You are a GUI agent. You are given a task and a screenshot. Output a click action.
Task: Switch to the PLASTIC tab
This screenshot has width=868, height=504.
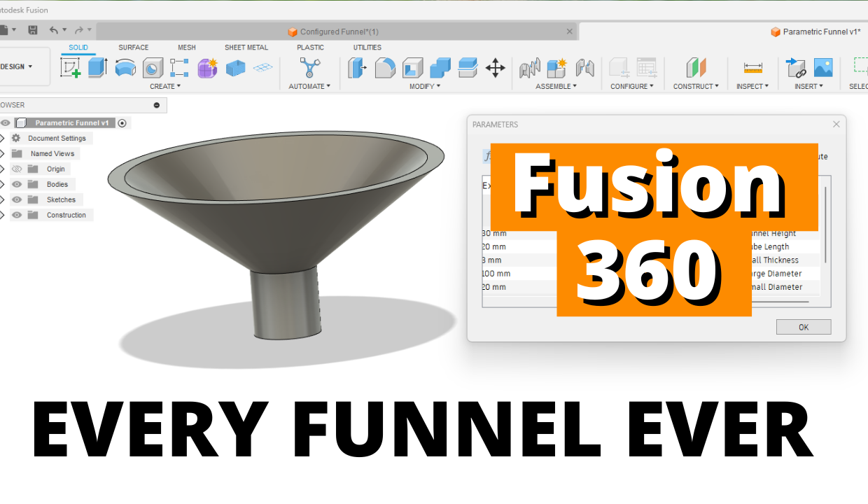pos(310,48)
